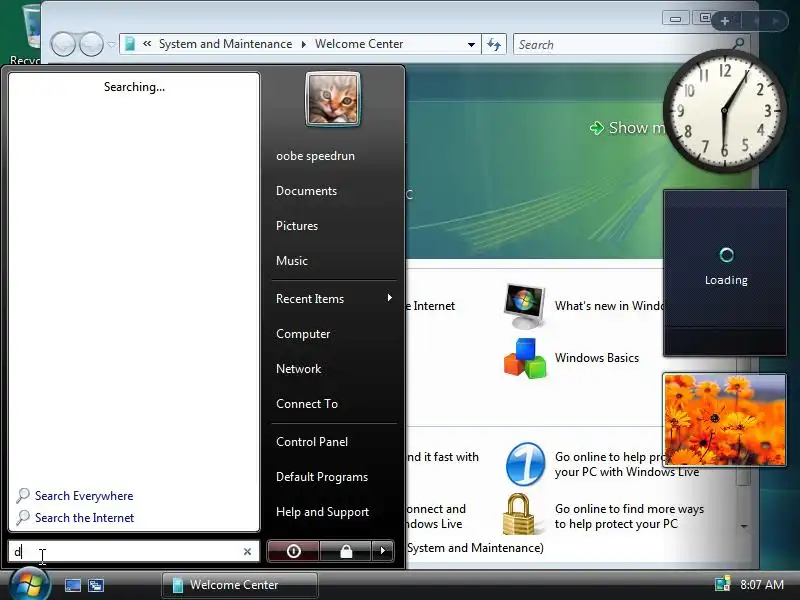Viewport: 800px width, 600px height.
Task: Click the Show Desktop quick launch icon
Action: tap(72, 585)
